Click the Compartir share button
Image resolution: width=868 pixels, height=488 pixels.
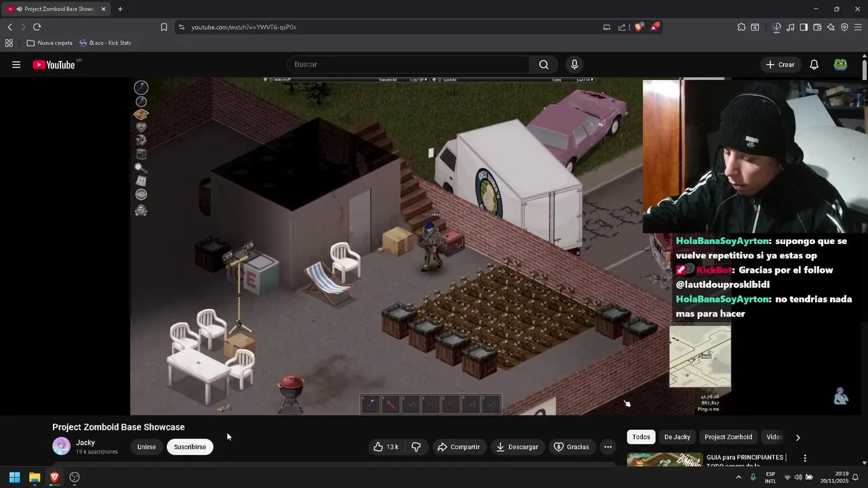coord(458,447)
